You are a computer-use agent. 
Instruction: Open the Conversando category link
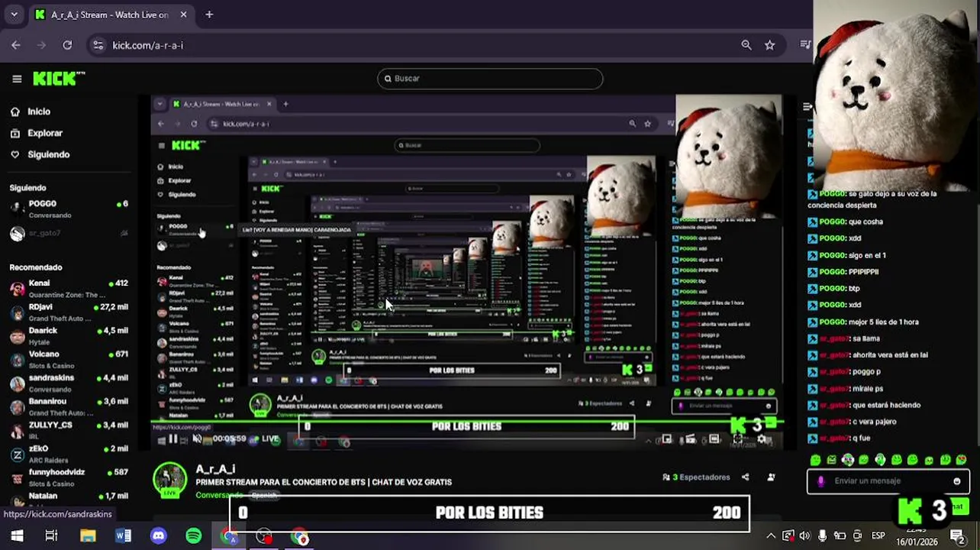coord(219,495)
